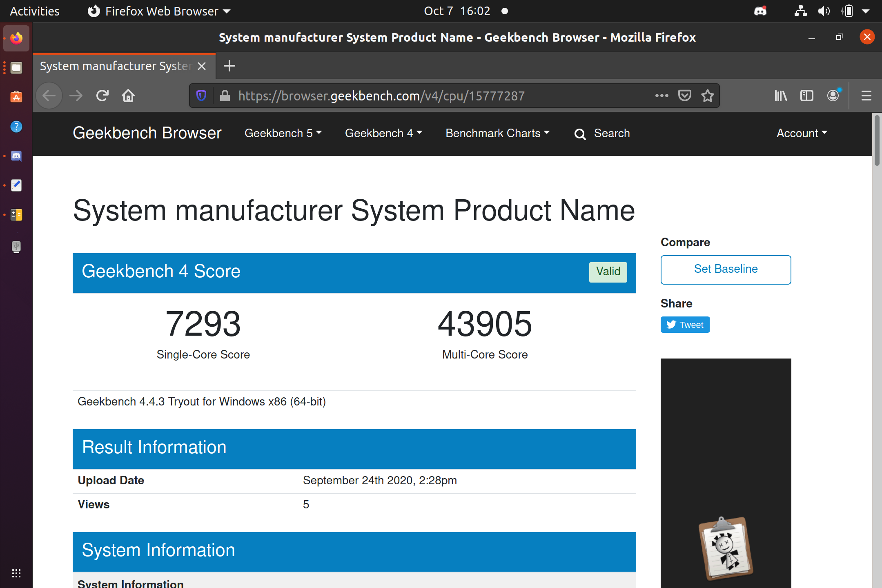Open Discord from the Ubuntu dock
Image resolution: width=882 pixels, height=588 pixels.
point(16,156)
